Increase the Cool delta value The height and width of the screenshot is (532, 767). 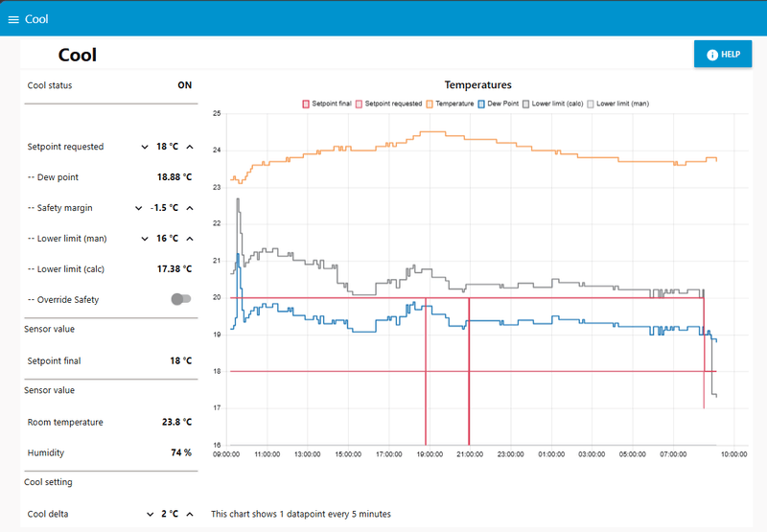click(x=190, y=514)
